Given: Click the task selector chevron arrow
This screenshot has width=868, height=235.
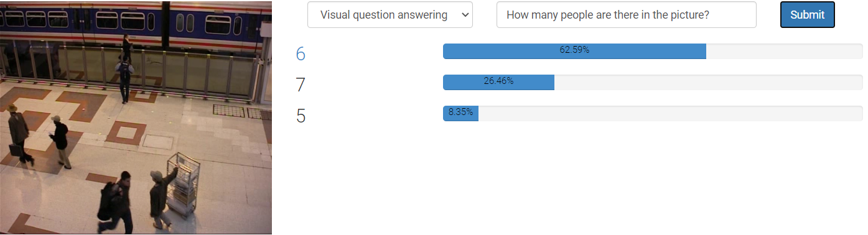Looking at the screenshot, I should [x=465, y=15].
